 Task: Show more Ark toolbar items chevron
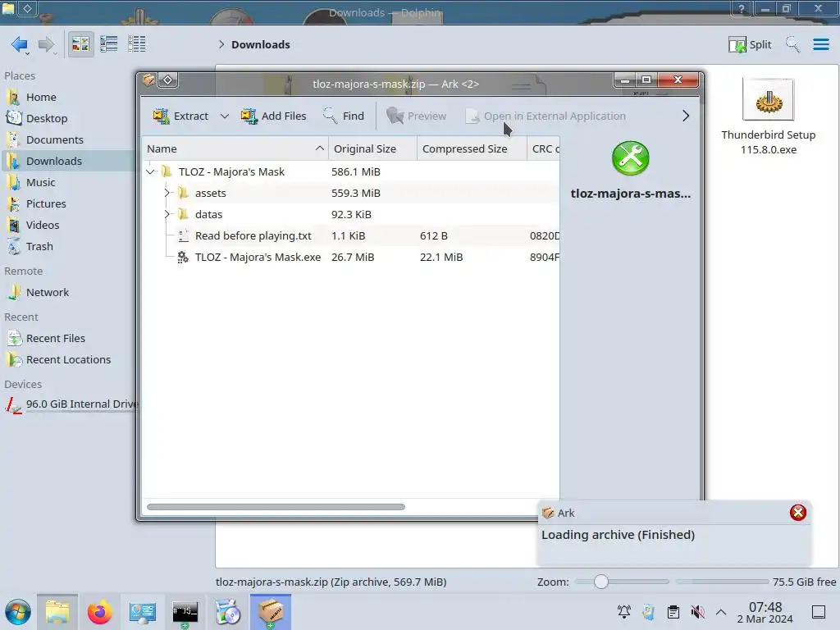pos(686,116)
